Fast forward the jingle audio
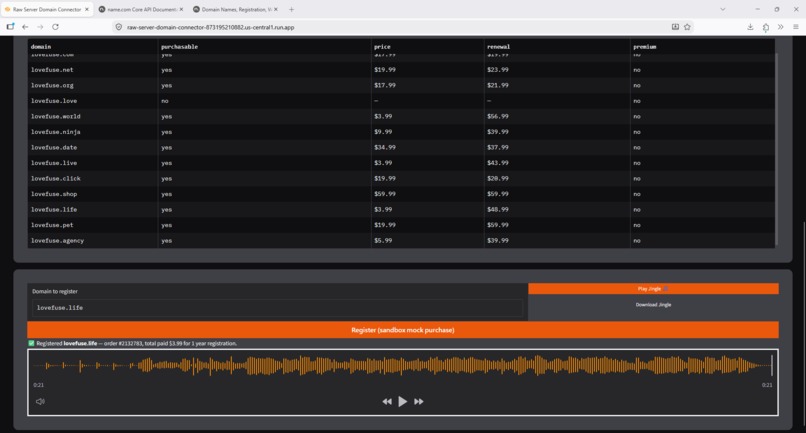806x433 pixels. 419,401
